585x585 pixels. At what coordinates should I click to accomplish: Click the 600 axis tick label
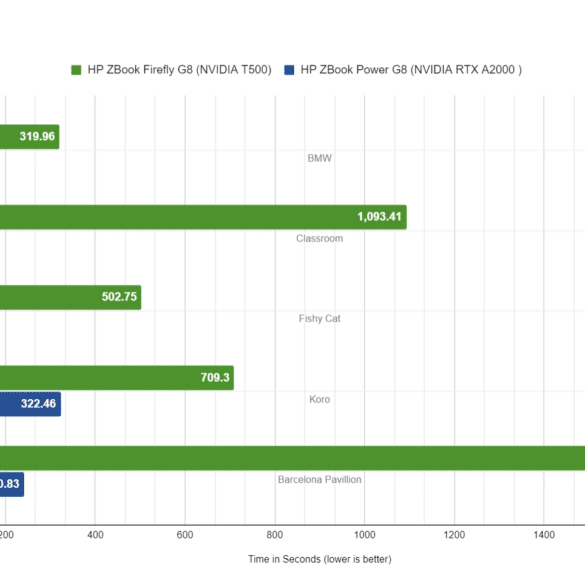185,535
